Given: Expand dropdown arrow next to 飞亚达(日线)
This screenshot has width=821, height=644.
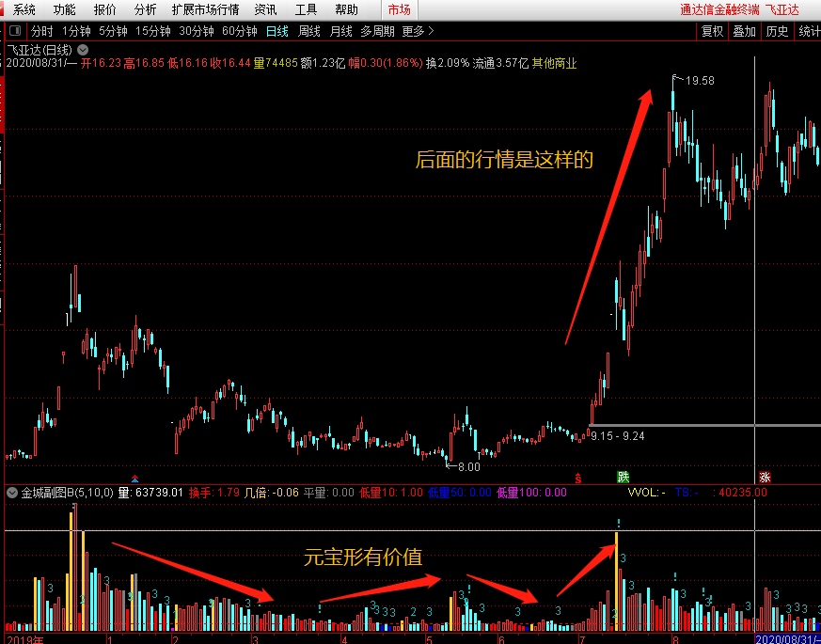Looking at the screenshot, I should coord(83,50).
